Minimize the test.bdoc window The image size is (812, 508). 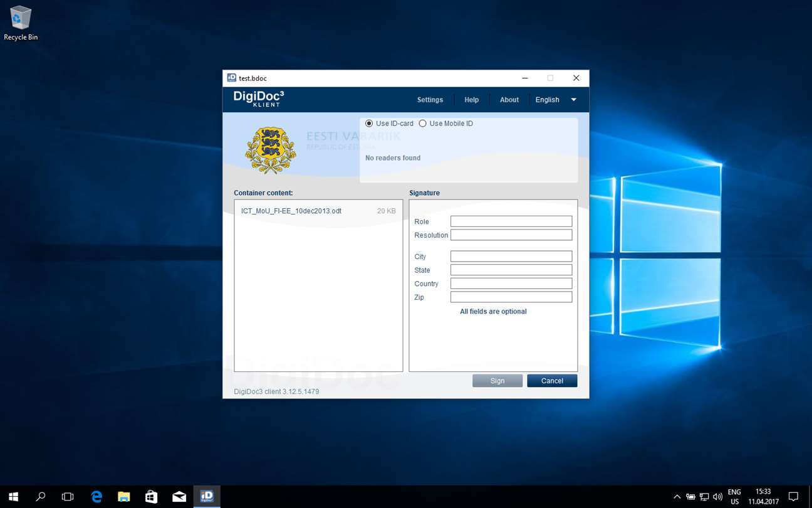coord(525,78)
